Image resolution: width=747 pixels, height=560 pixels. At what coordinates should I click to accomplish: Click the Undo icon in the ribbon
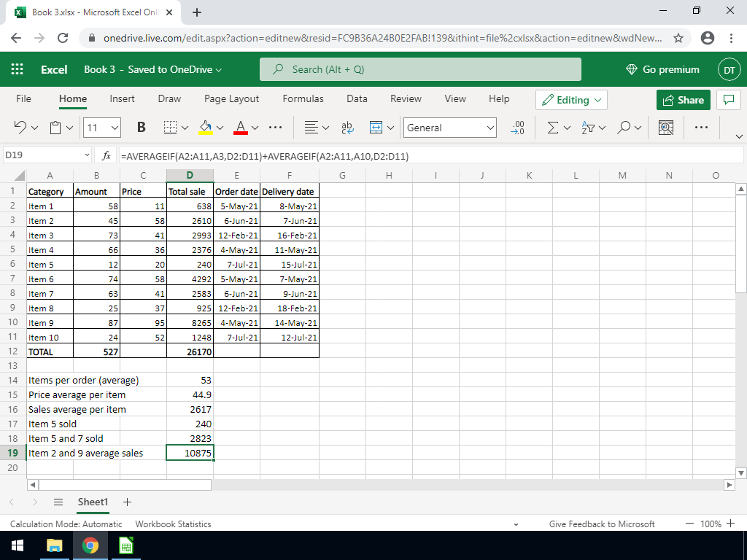tap(21, 128)
